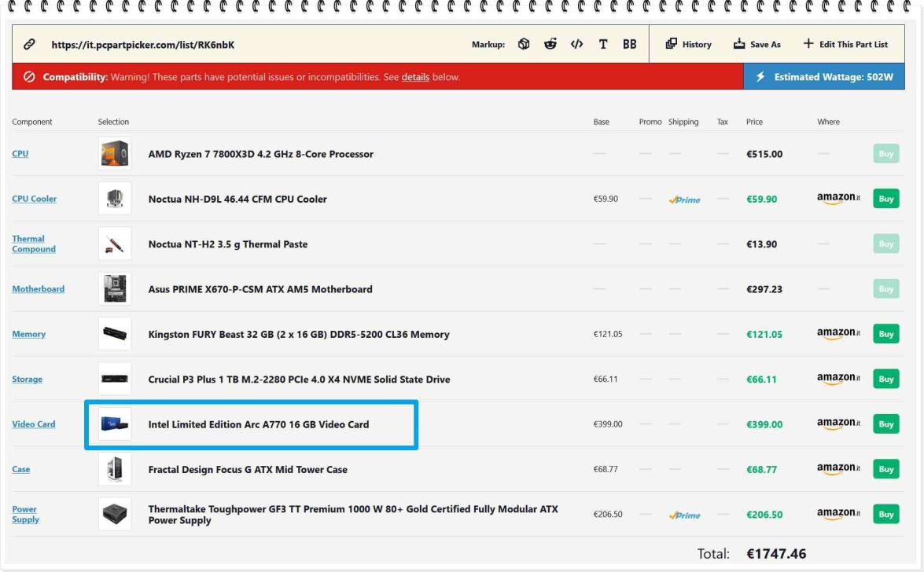
Task: Click Save As for this list
Action: (757, 44)
